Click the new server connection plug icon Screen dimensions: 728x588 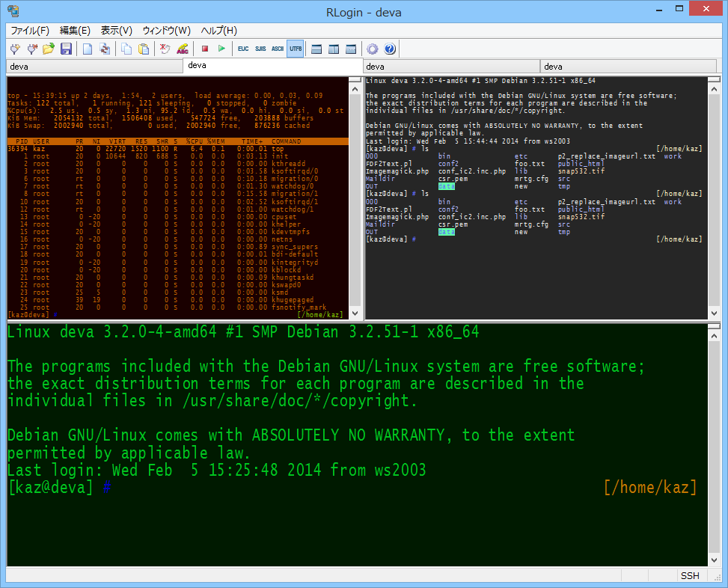coord(15,49)
